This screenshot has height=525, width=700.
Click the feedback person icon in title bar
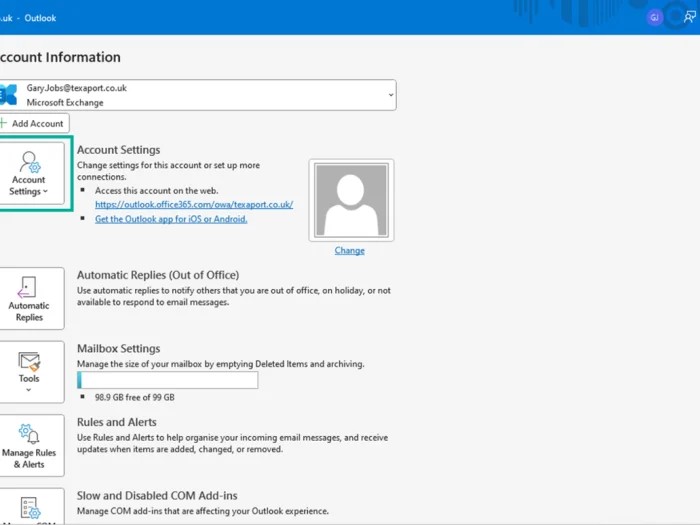(689, 17)
